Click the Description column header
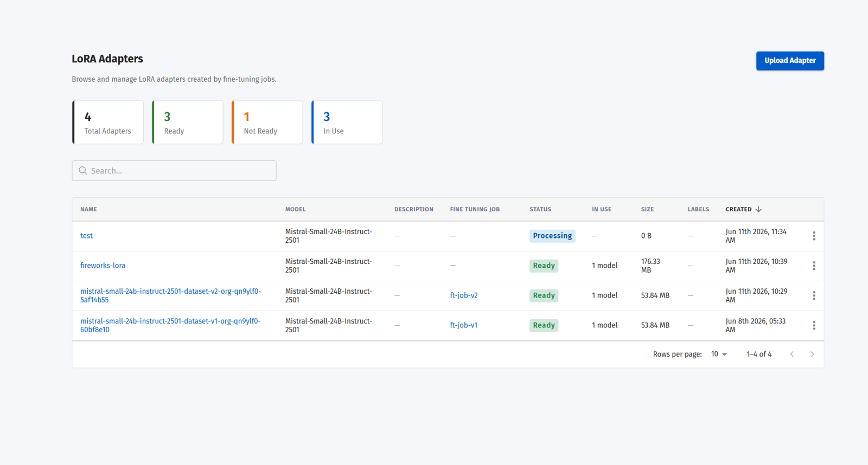 (x=414, y=209)
